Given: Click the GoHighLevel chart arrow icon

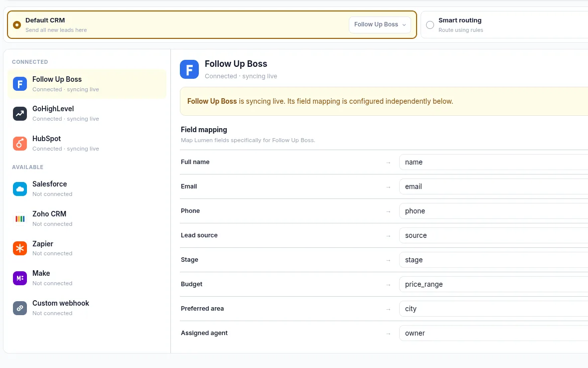Looking at the screenshot, I should click(x=20, y=113).
